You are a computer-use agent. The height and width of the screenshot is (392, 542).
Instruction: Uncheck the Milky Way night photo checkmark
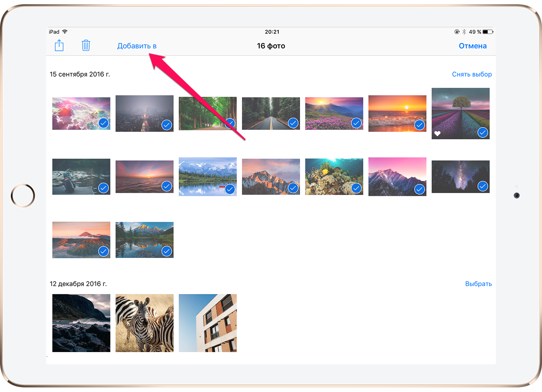[x=483, y=186]
